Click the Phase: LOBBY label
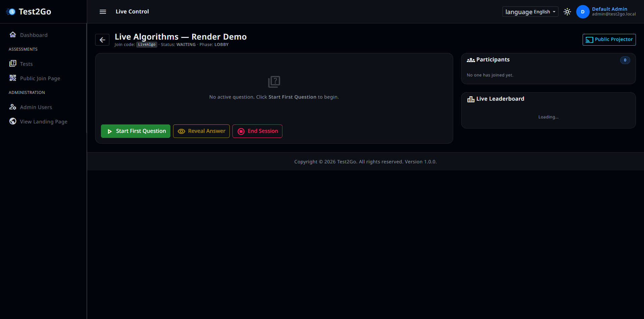This screenshot has height=319, width=644. [214, 45]
